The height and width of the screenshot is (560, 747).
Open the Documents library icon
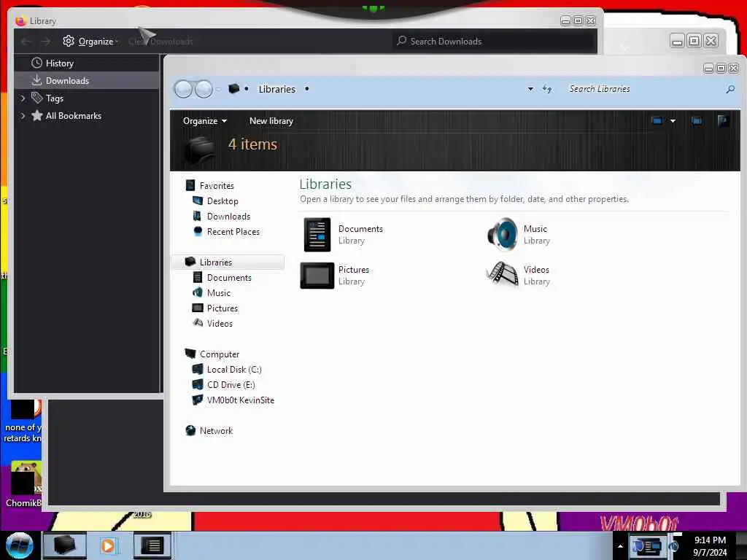coord(317,234)
